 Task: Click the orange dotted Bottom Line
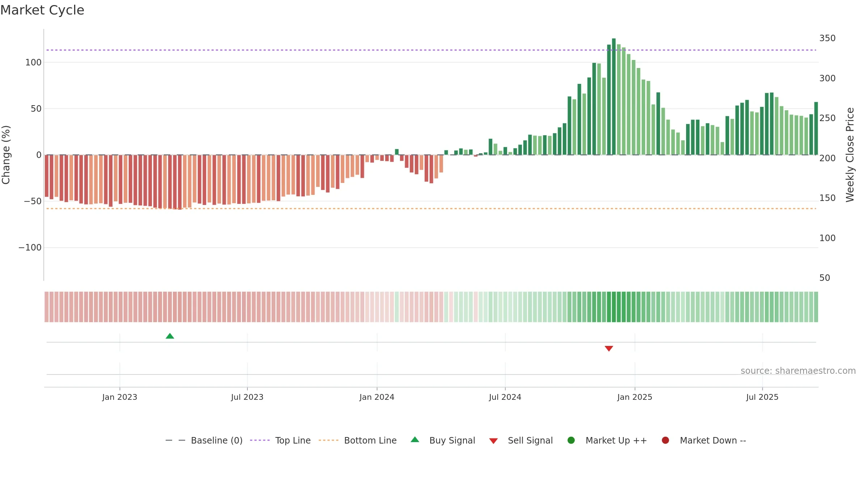coord(431,209)
